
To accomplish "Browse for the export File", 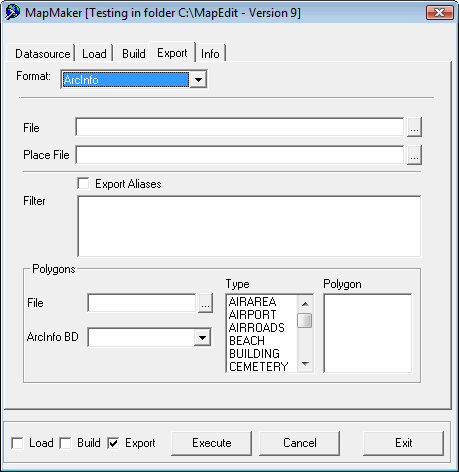I will point(414,127).
